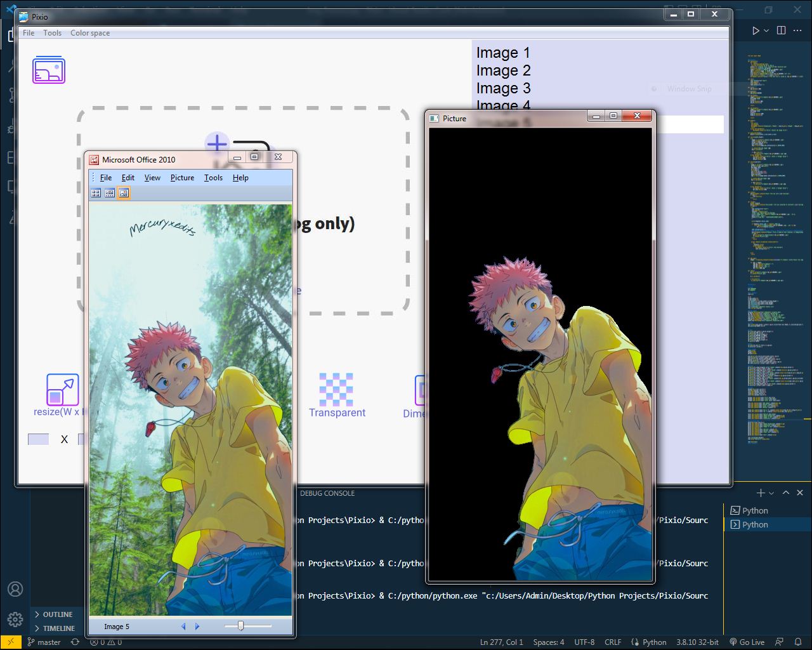Select Image 2 in the list
The width and height of the screenshot is (812, 650).
pyautogui.click(x=504, y=70)
